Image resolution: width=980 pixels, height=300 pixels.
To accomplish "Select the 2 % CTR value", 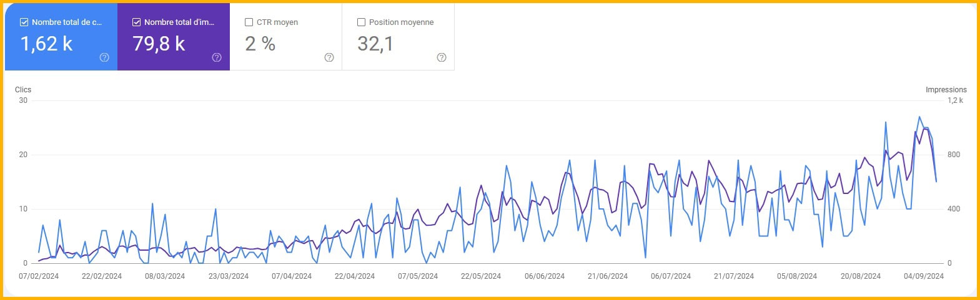I will tap(260, 44).
